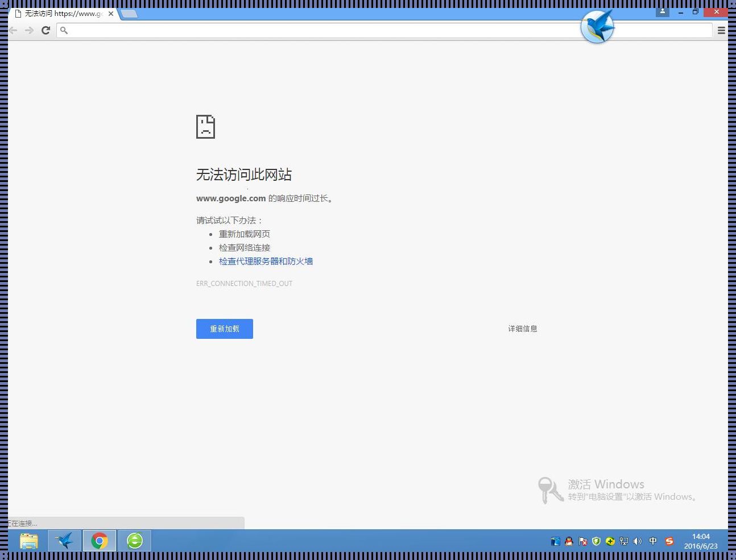Open network status tray icon
The width and height of the screenshot is (736, 560).
pos(624,541)
